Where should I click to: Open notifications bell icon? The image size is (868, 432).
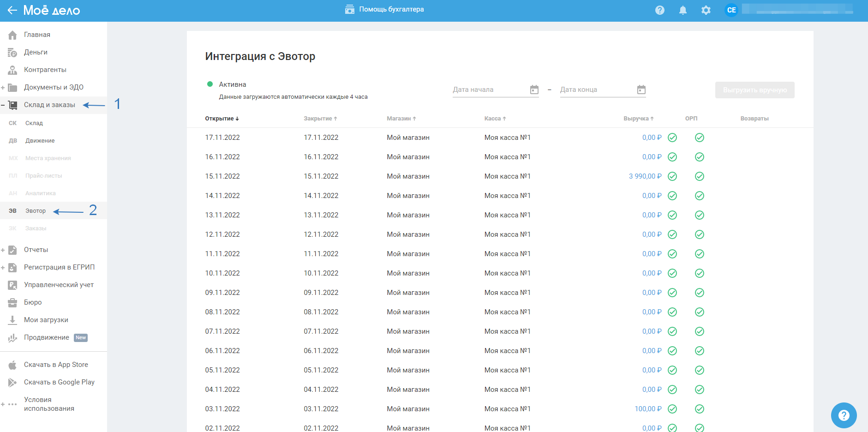[x=682, y=10]
